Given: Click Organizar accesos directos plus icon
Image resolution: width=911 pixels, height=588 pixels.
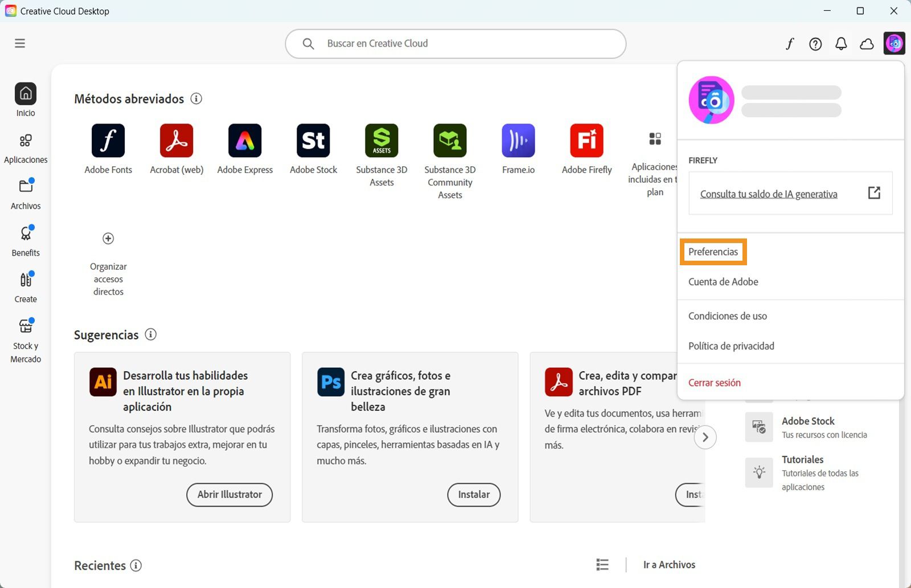Looking at the screenshot, I should [108, 239].
